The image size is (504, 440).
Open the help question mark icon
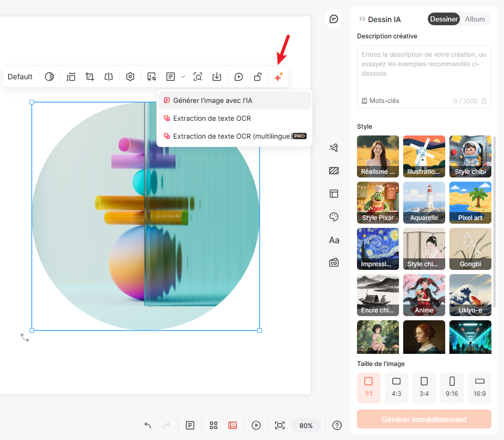tap(337, 425)
